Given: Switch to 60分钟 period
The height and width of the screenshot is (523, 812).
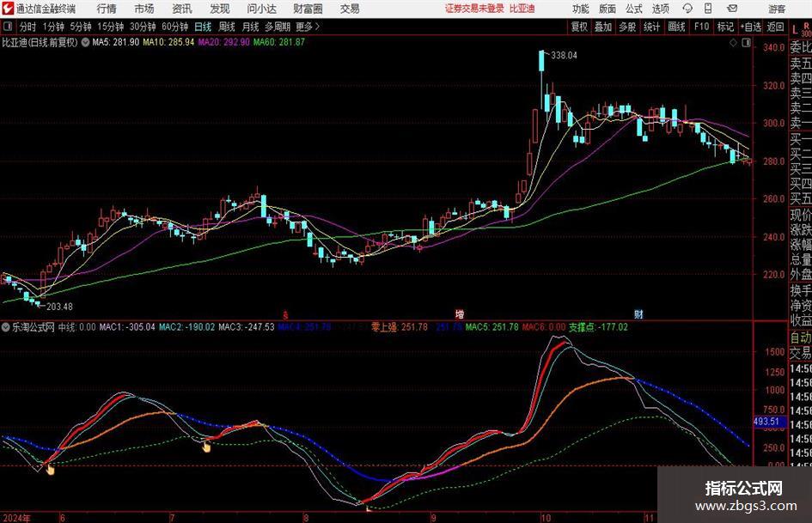Looking at the screenshot, I should pos(174,27).
